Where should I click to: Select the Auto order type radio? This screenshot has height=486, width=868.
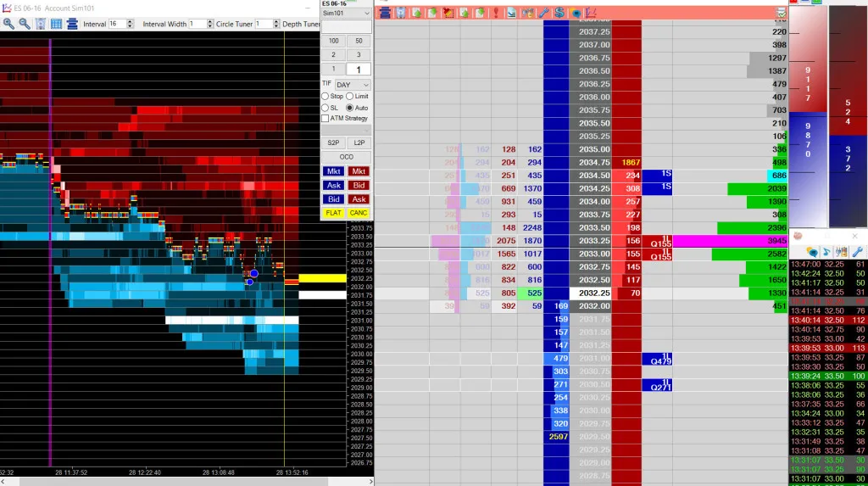350,108
